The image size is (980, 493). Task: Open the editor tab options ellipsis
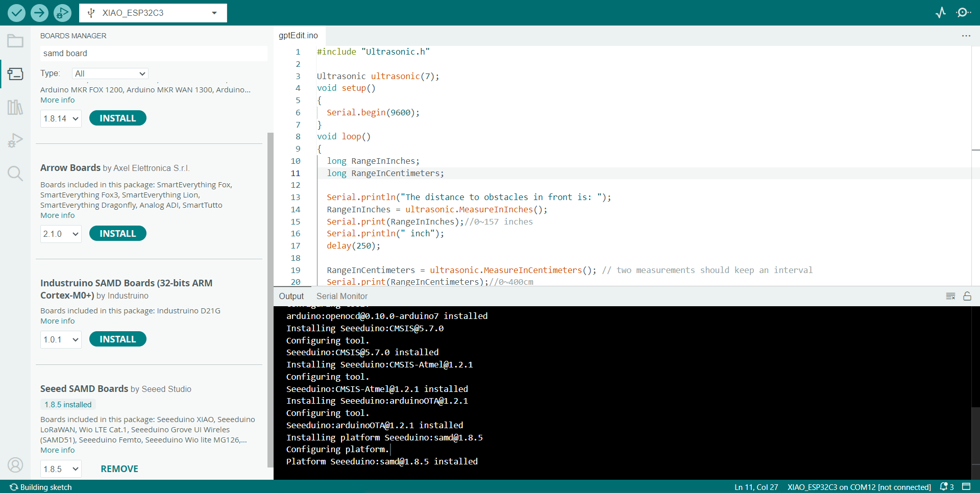click(966, 36)
